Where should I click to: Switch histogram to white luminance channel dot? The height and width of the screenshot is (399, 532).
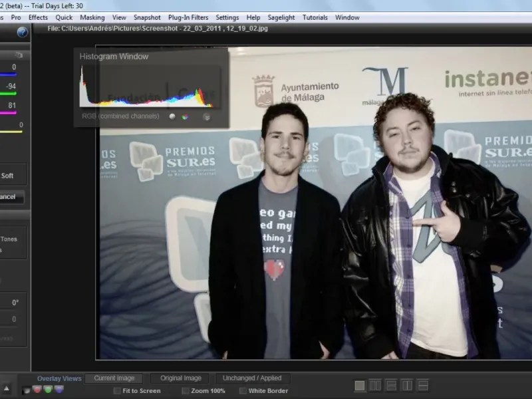point(172,116)
